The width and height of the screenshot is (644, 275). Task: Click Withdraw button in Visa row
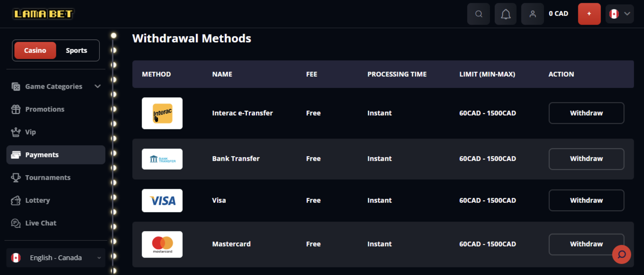tap(586, 200)
